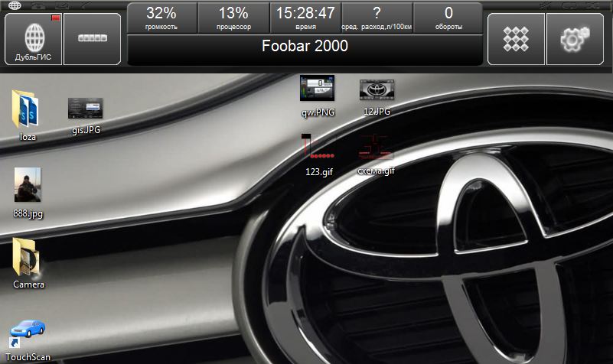The width and height of the screenshot is (613, 364).
Task: Click the dim envelope message status icon
Action: [63, 5]
